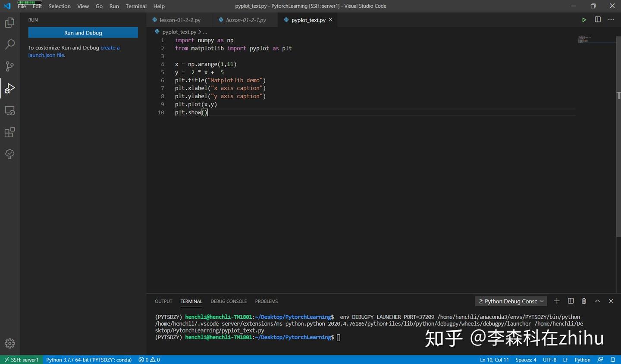Open the Terminal menu
This screenshot has height=364, width=621.
pos(135,6)
